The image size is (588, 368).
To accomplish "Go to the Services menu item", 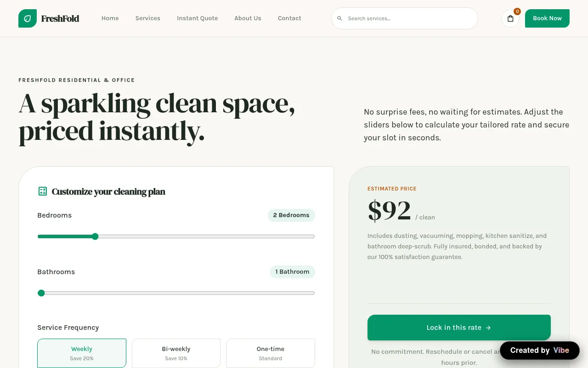I will pos(148,18).
